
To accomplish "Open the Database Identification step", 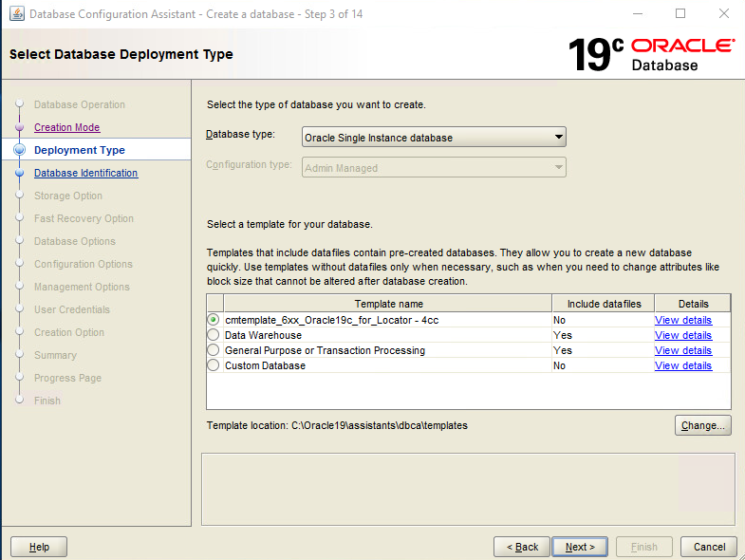I will (86, 173).
